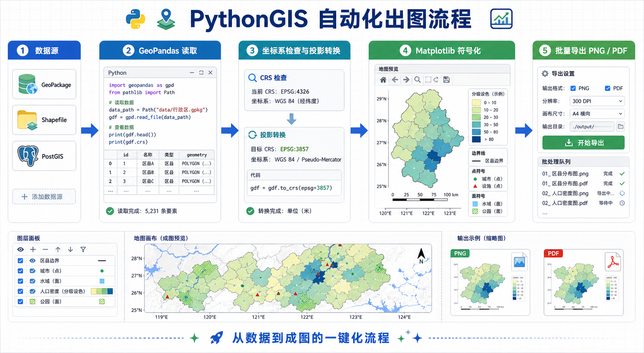Open the 300 DPI resolution dropdown
Image resolution: width=644 pixels, height=353 pixels.
597,101
